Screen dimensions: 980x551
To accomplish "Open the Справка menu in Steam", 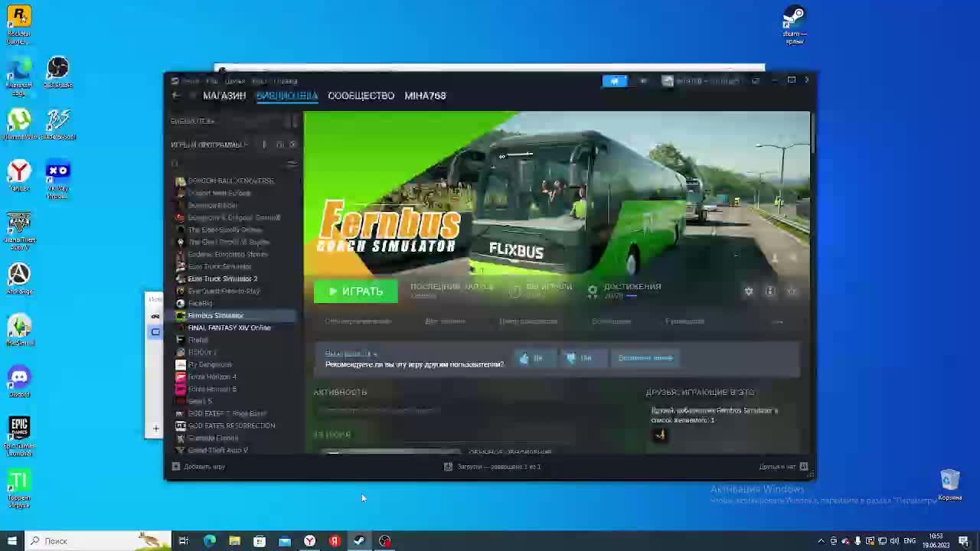I will coord(286,80).
